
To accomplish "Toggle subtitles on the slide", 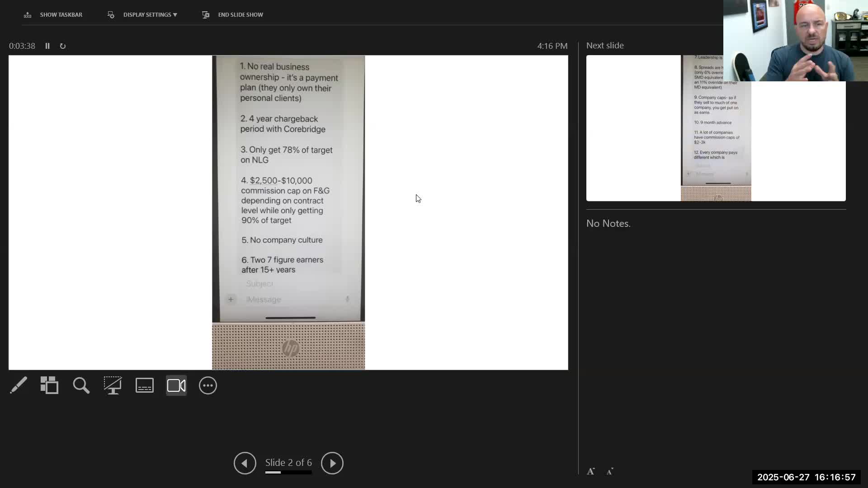I will [145, 385].
